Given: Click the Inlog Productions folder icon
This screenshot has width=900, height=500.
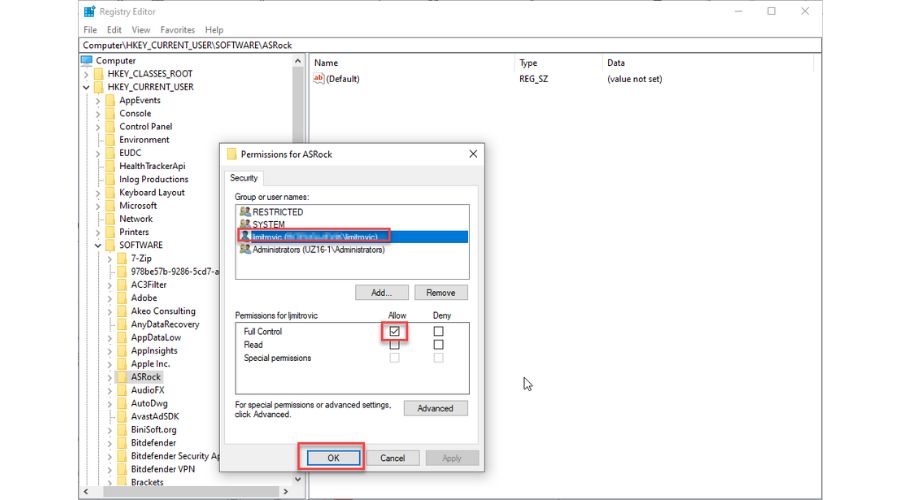Looking at the screenshot, I should (110, 179).
